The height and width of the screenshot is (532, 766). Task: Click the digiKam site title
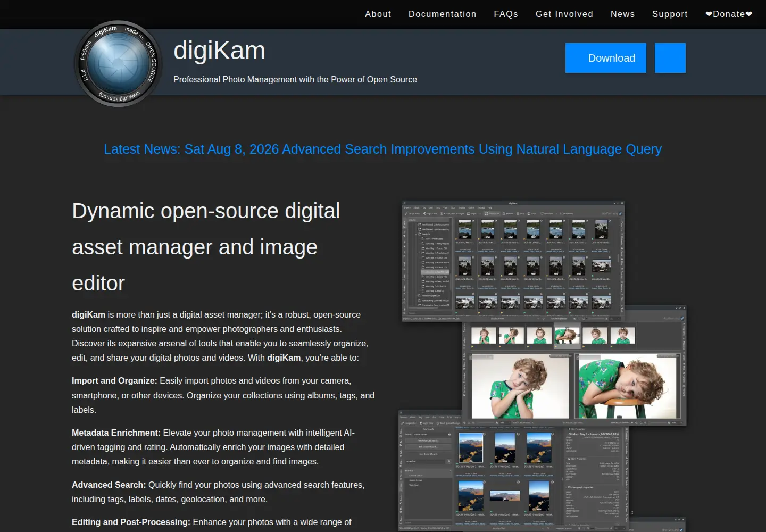click(219, 51)
